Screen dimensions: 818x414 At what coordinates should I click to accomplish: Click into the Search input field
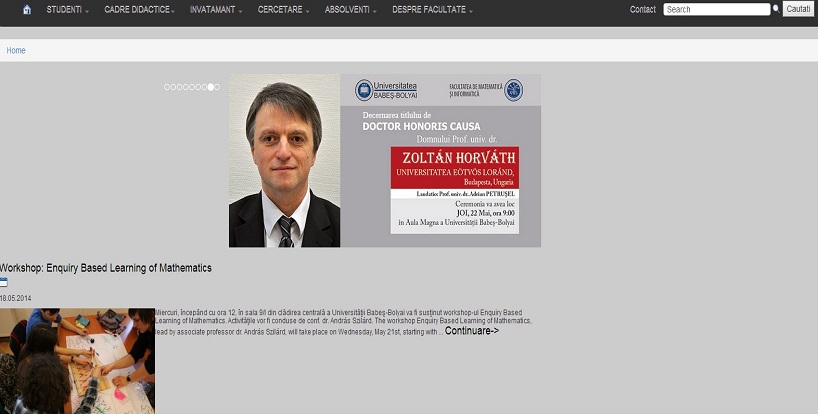pyautogui.click(x=716, y=9)
